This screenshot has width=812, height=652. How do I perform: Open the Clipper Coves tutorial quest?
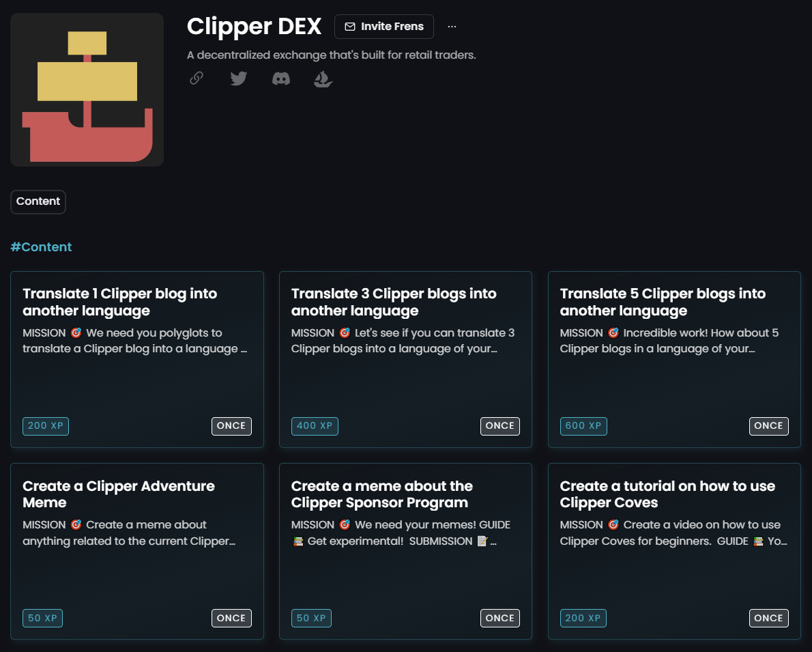click(x=674, y=551)
